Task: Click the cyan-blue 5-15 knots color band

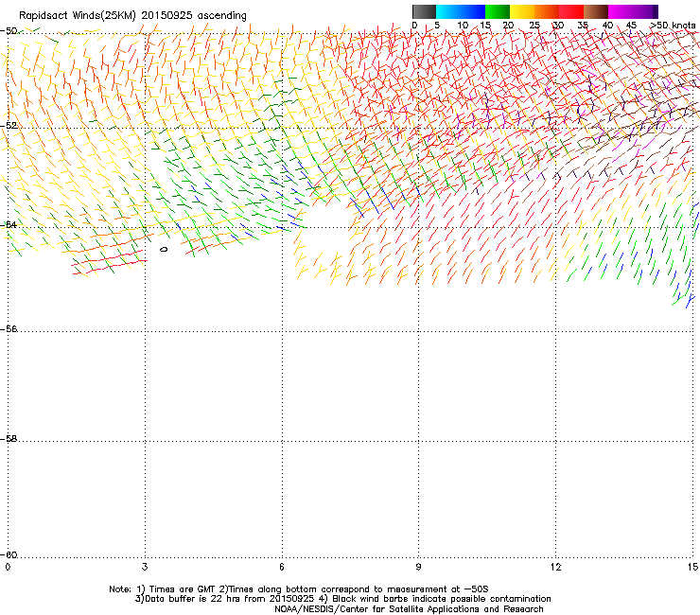Action: point(461,11)
